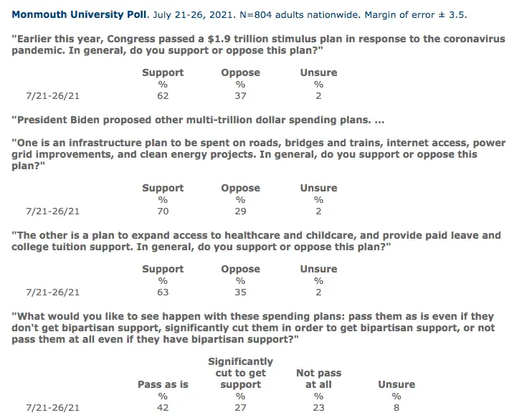This screenshot has height=418, width=532.
Task: Click the Pass as is column header
Action: 163,384
